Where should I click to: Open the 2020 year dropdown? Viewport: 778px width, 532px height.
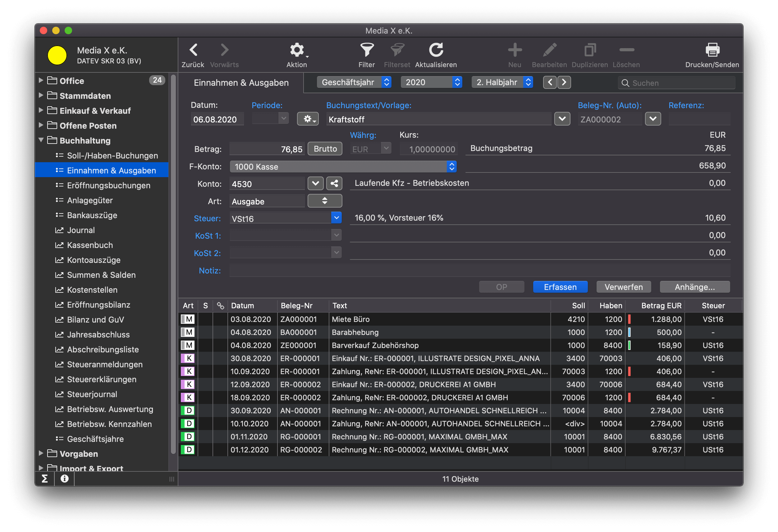pos(431,82)
